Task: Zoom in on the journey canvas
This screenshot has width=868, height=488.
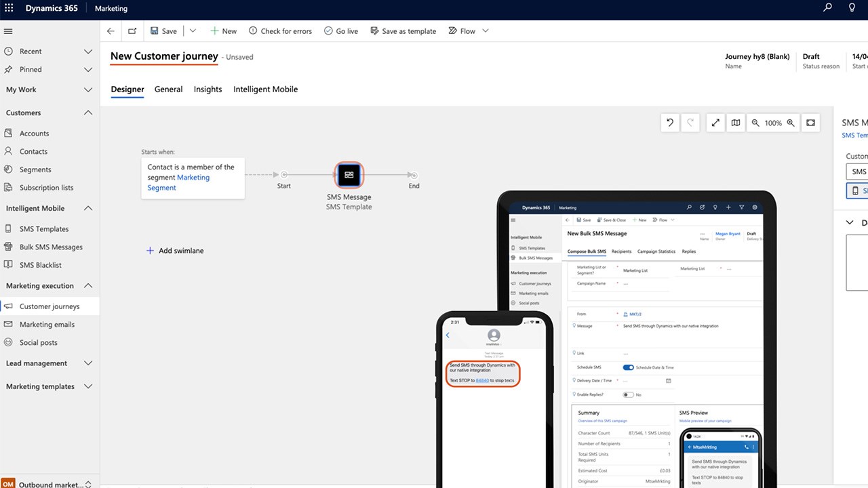Action: click(x=791, y=123)
